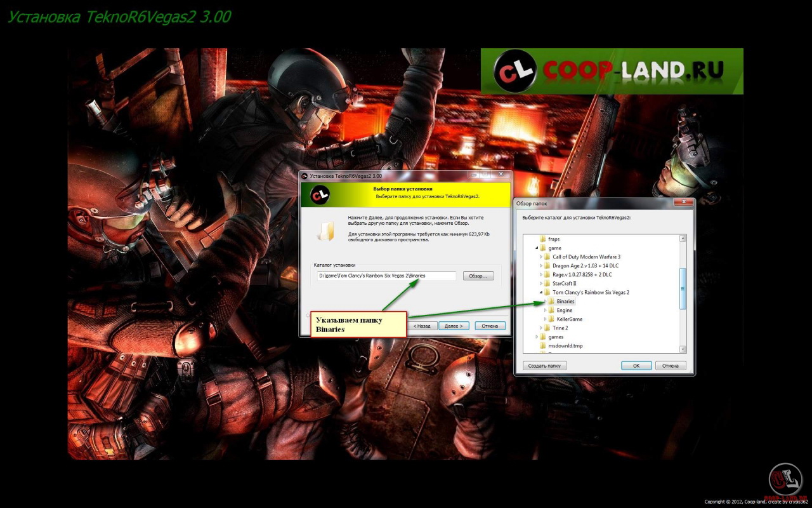The width and height of the screenshot is (812, 508).
Task: Expand the games folder node
Action: click(x=537, y=337)
